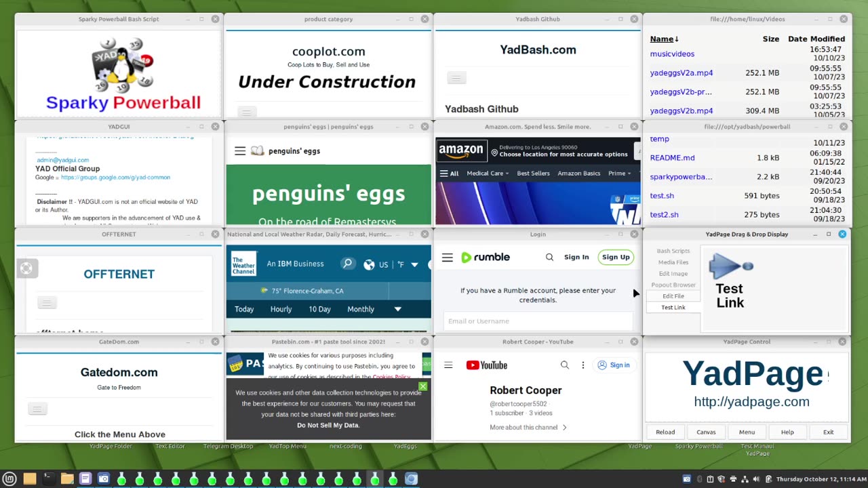
Task: Launch the Terminal from the taskbar
Action: tap(48, 479)
